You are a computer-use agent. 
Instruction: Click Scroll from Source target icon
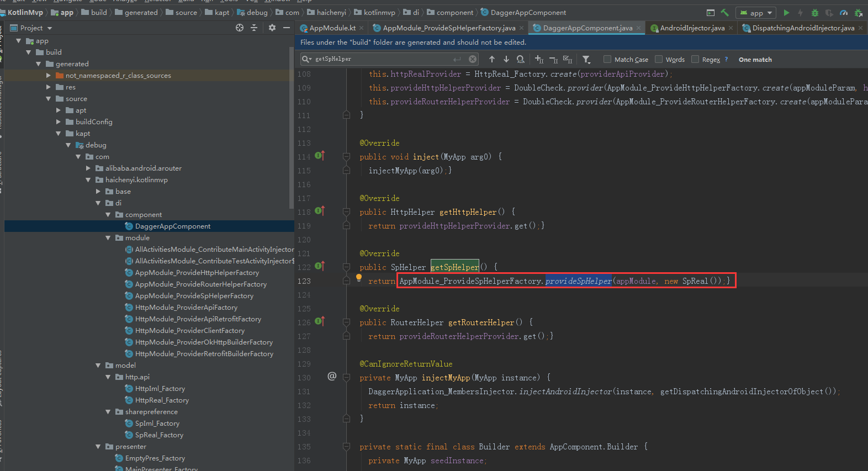[x=240, y=28]
